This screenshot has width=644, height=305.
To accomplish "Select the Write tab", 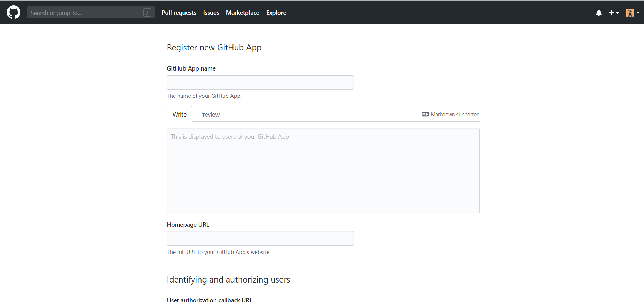I will (x=179, y=114).
